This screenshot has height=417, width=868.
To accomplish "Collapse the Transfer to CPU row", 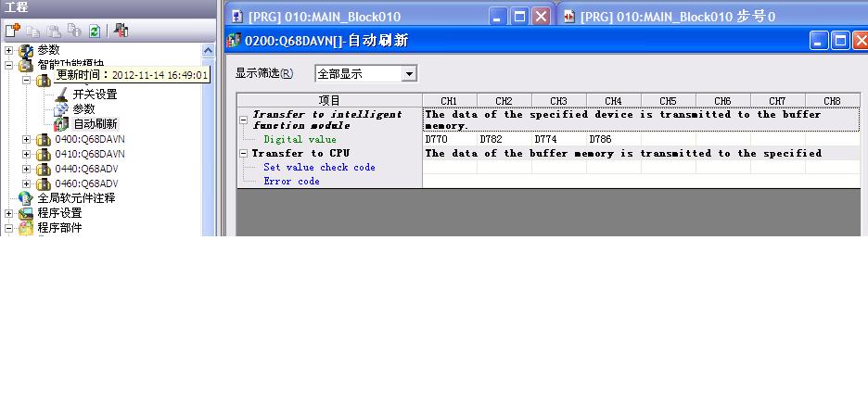I will click(x=244, y=154).
